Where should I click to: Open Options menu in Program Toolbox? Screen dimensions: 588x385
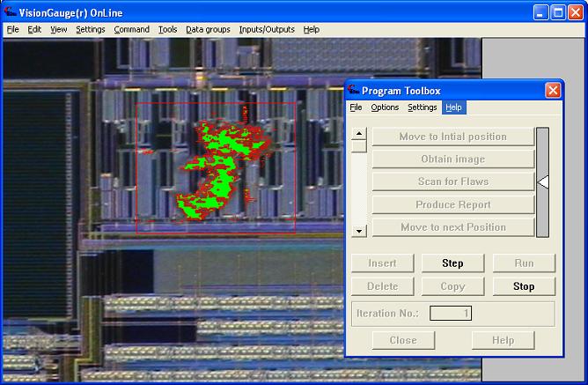385,107
